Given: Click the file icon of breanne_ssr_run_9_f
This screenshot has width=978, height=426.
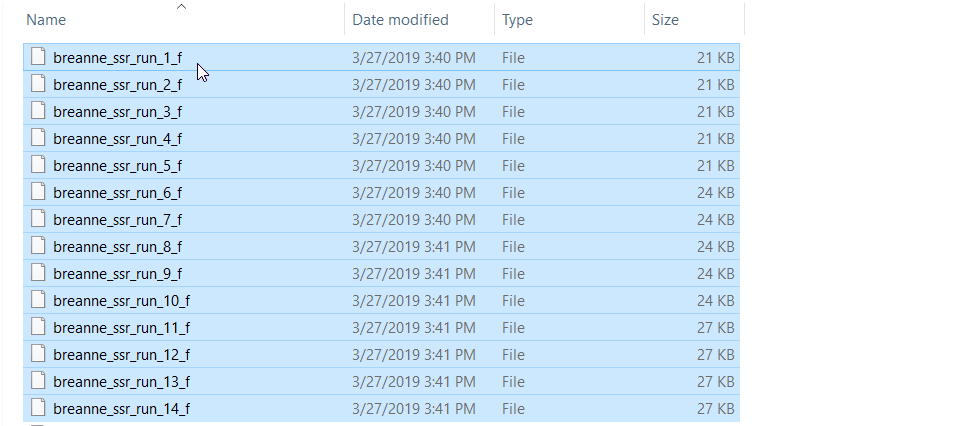Looking at the screenshot, I should pyautogui.click(x=39, y=273).
